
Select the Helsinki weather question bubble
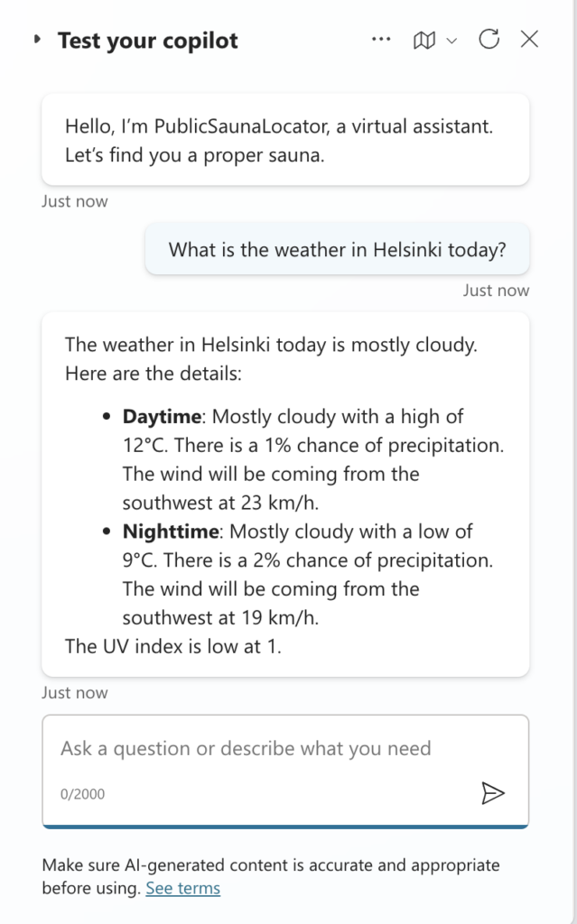pyautogui.click(x=337, y=250)
